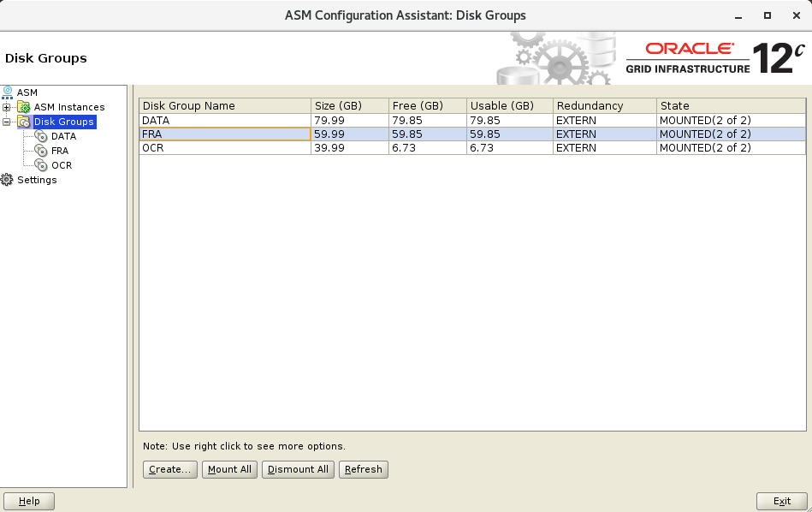812x512 pixels.
Task: Collapse the Disk Groups tree node
Action: point(7,122)
